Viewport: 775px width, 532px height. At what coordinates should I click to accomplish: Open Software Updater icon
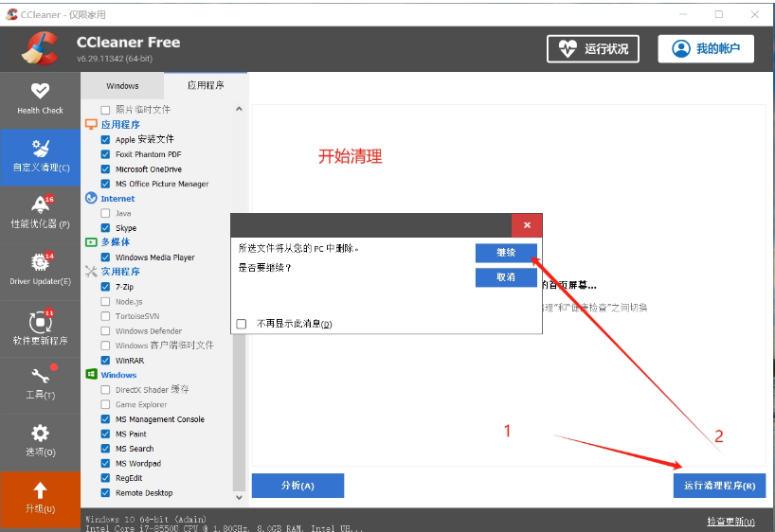point(40,321)
